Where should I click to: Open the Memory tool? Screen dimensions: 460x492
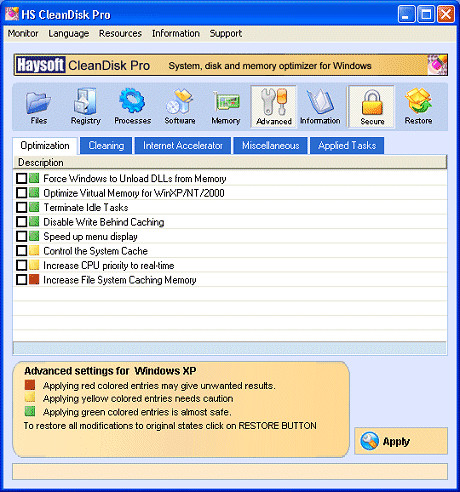pyautogui.click(x=226, y=107)
